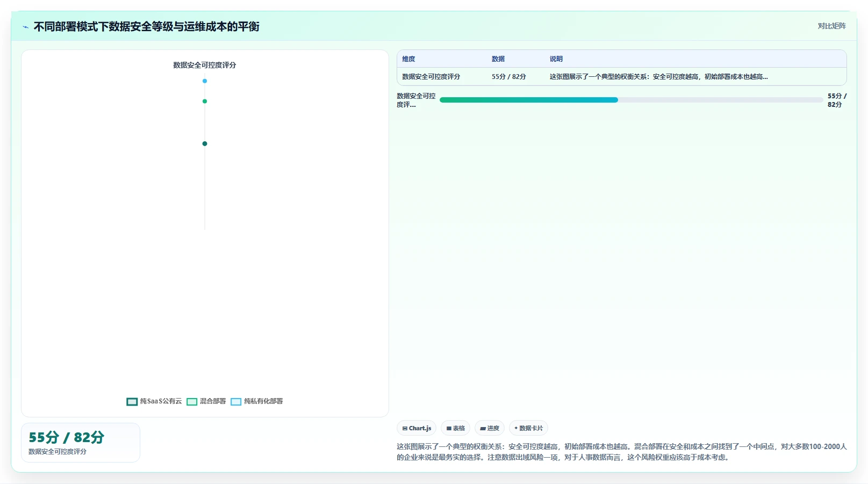Click the Chart.js tag button
This screenshot has height=484, width=868.
pos(417,428)
